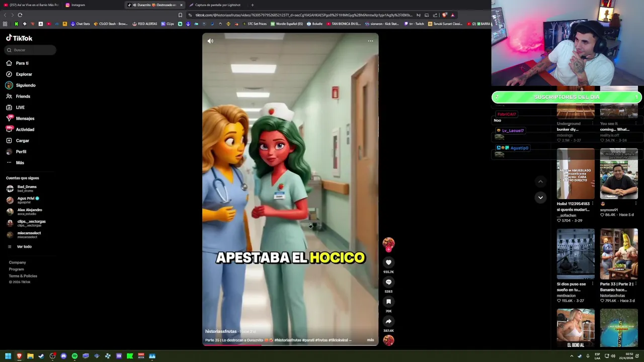Open Brave browser from the taskbar

pos(19,356)
